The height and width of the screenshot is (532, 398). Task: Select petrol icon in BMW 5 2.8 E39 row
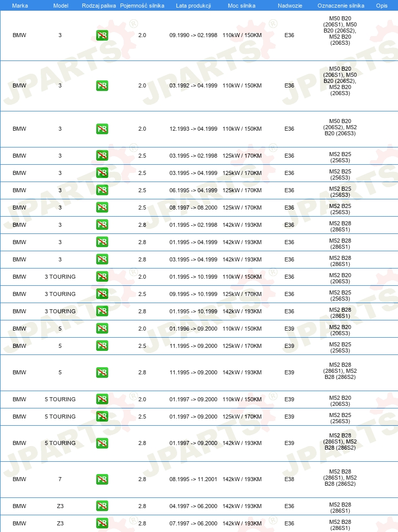102,372
